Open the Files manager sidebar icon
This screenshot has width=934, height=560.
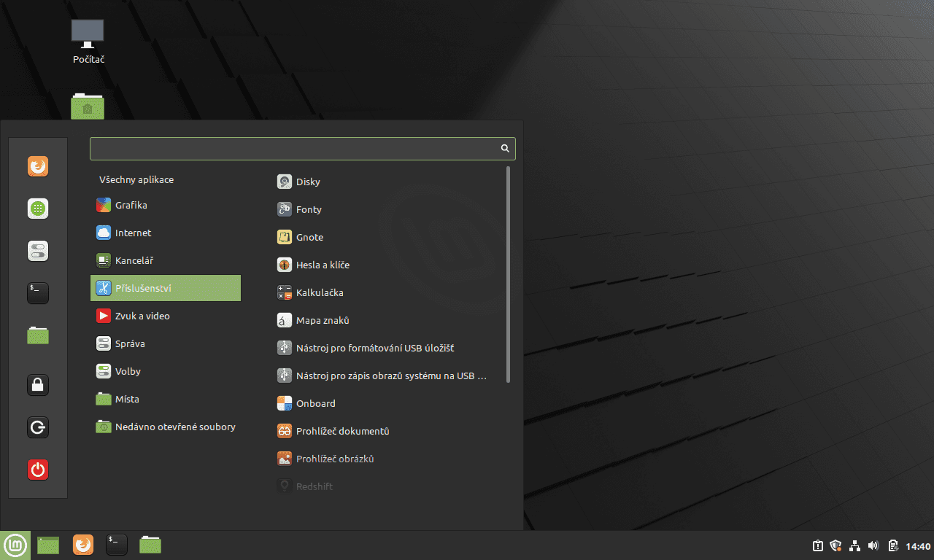pyautogui.click(x=37, y=335)
